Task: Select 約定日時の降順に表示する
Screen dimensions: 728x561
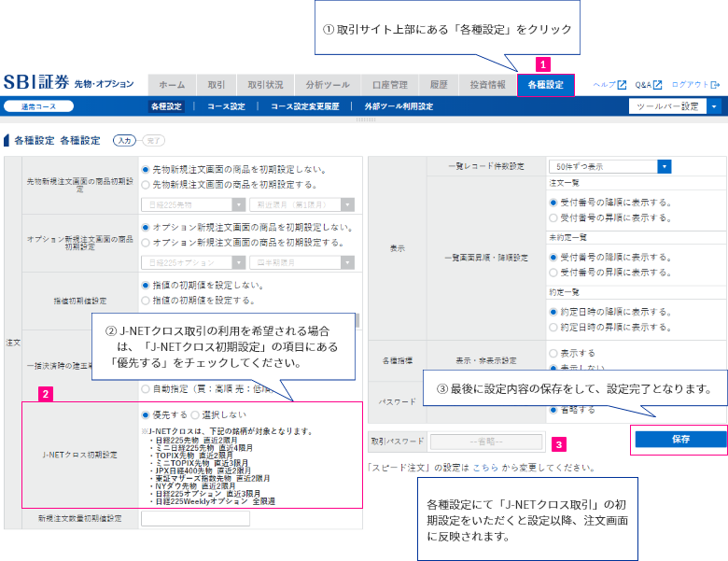Action: [x=553, y=312]
